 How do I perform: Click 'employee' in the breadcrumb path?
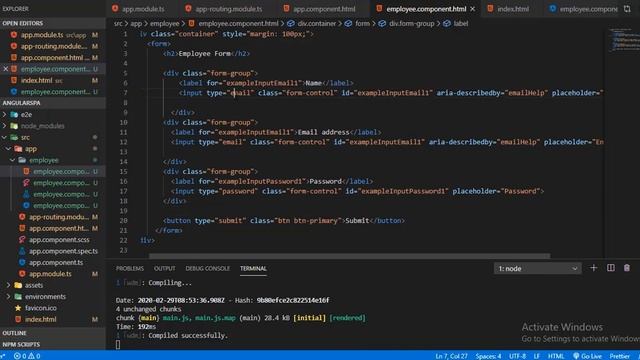pyautogui.click(x=164, y=24)
